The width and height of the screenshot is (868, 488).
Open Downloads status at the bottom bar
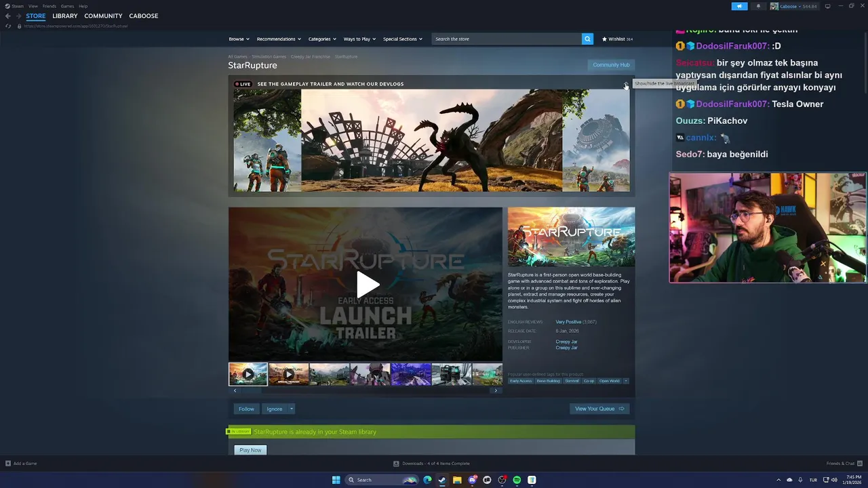(x=432, y=464)
